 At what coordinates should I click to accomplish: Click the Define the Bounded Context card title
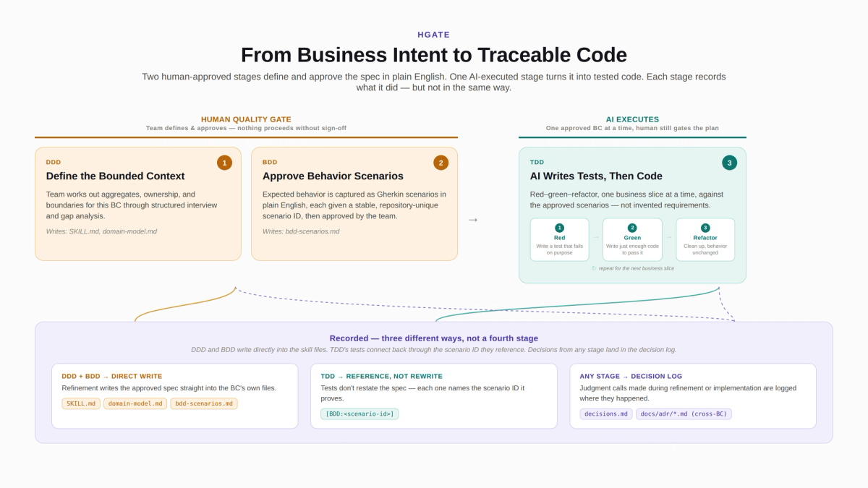point(115,176)
